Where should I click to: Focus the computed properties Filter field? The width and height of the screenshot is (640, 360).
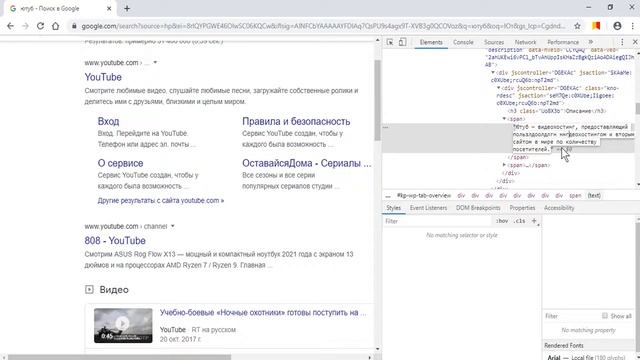coord(571,316)
